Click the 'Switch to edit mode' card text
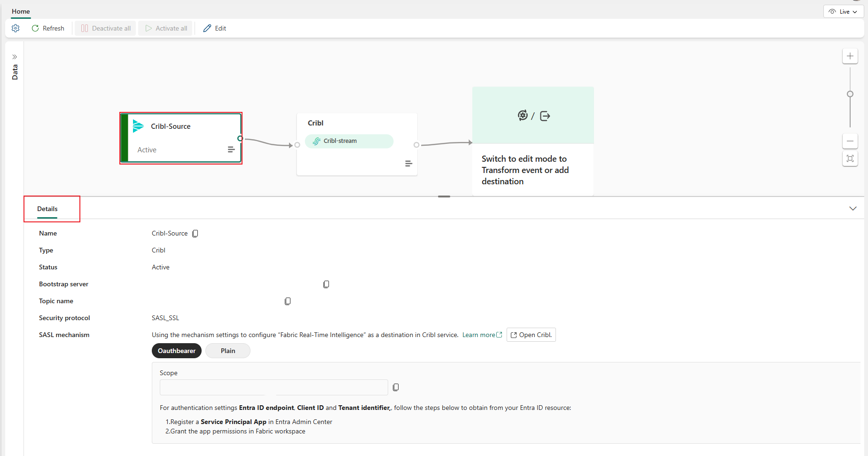This screenshot has width=868, height=456. [x=525, y=170]
